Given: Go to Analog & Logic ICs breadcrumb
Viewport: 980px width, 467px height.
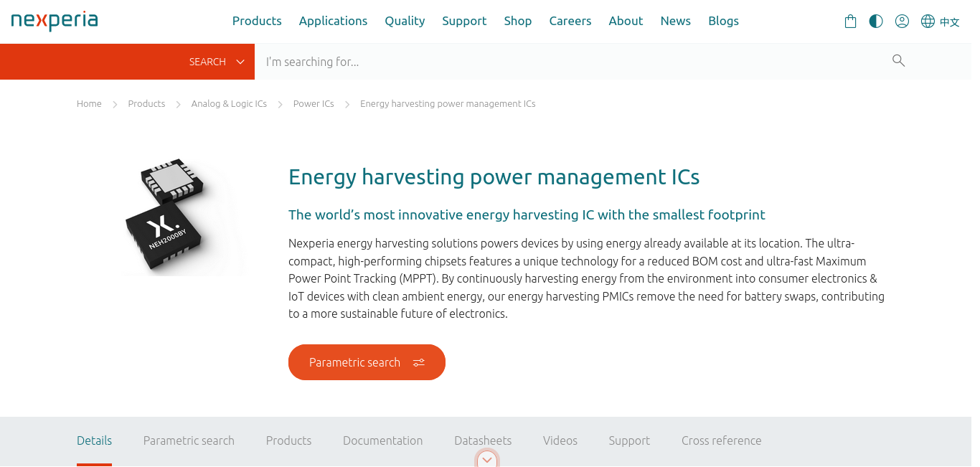Looking at the screenshot, I should pyautogui.click(x=229, y=104).
